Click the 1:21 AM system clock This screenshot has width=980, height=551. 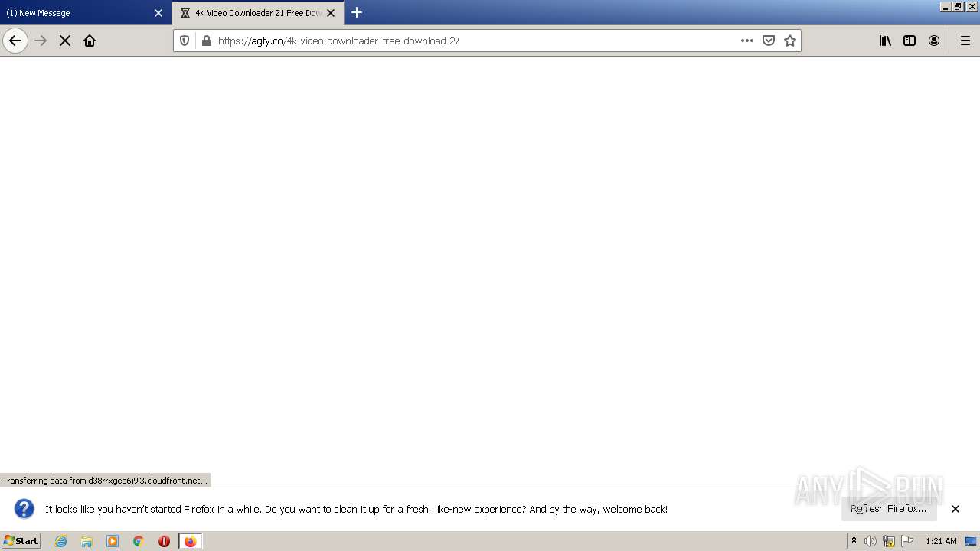(x=941, y=541)
